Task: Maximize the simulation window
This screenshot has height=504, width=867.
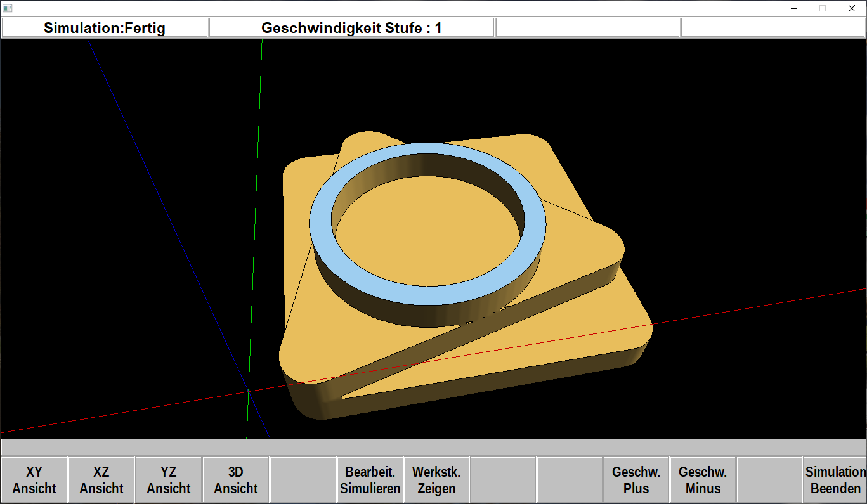Action: (x=823, y=8)
